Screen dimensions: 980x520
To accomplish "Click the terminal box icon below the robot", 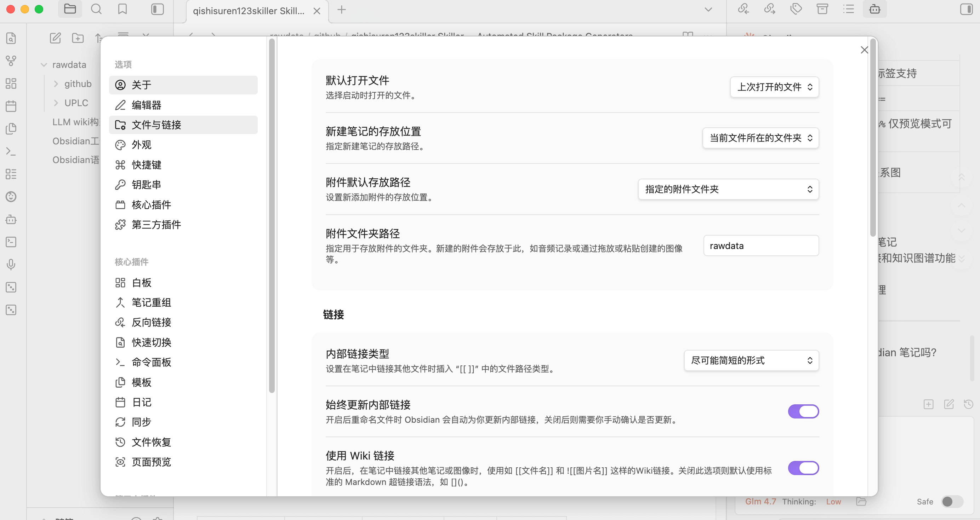I will point(11,242).
